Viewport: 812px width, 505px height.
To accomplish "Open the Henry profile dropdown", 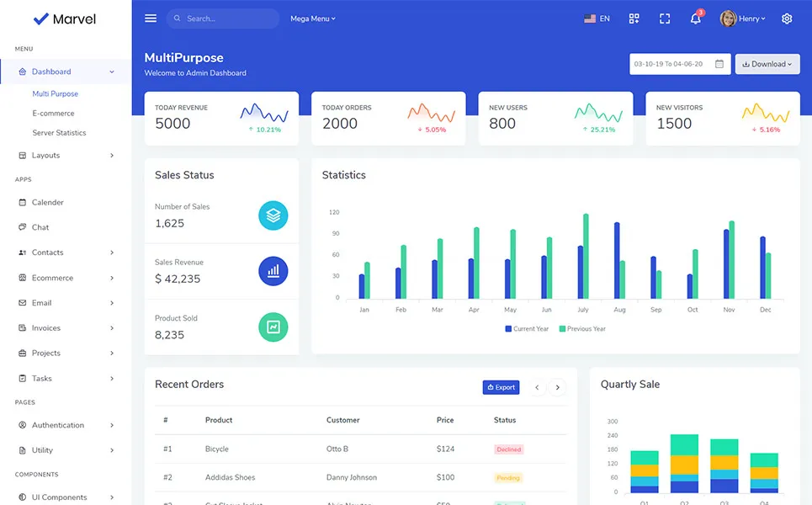I will (x=742, y=18).
